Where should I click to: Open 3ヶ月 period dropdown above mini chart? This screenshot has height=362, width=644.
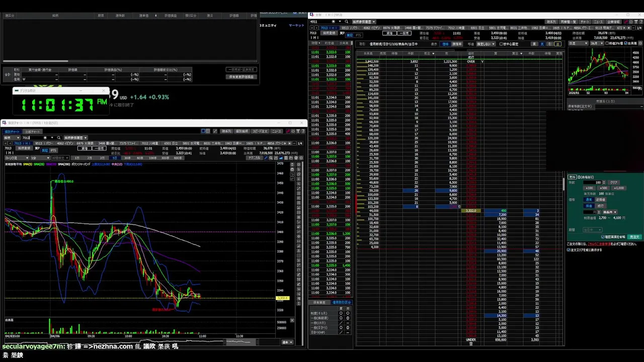click(597, 43)
